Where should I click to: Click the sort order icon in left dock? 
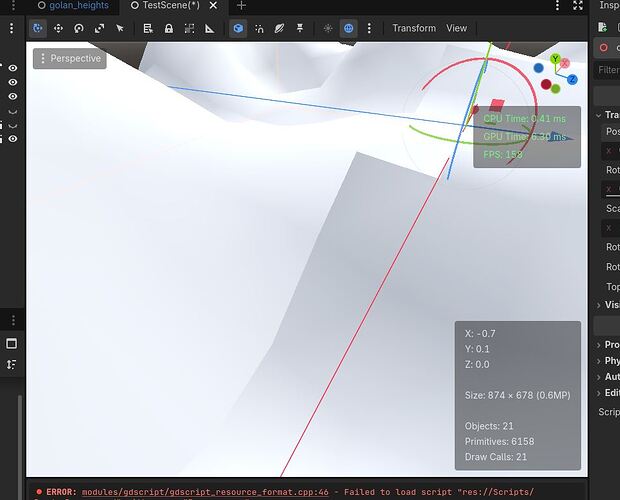click(11, 364)
